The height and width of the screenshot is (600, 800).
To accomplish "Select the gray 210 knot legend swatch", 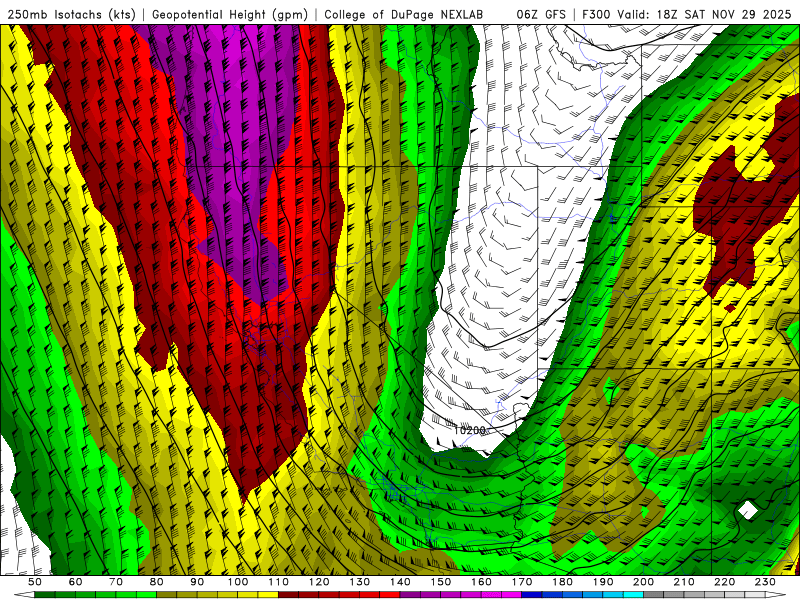I will [x=695, y=595].
